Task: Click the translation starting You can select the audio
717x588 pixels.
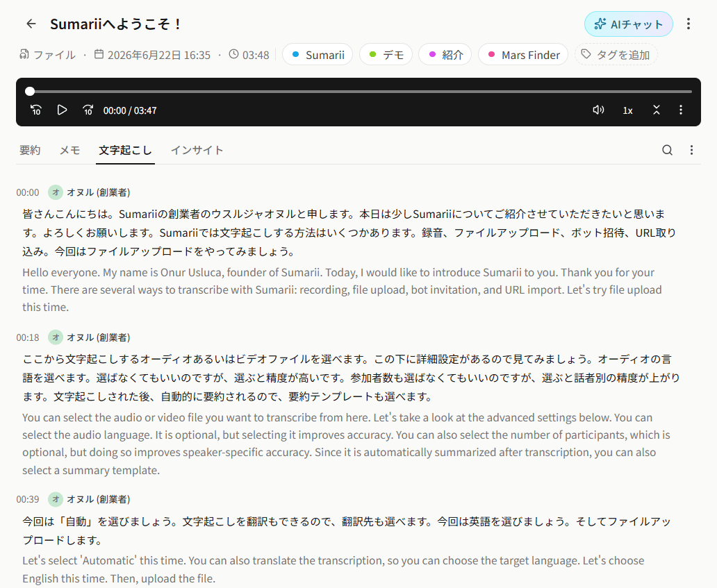Action: (346, 444)
